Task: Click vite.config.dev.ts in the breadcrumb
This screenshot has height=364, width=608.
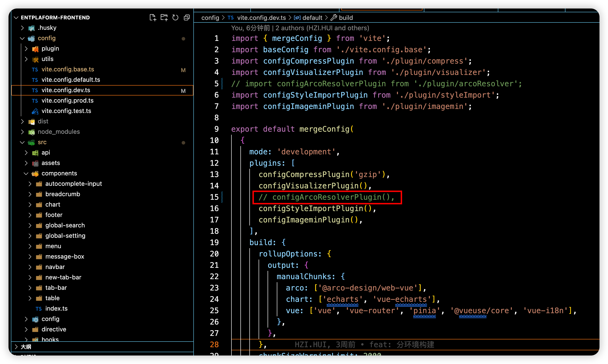Action: click(x=261, y=18)
